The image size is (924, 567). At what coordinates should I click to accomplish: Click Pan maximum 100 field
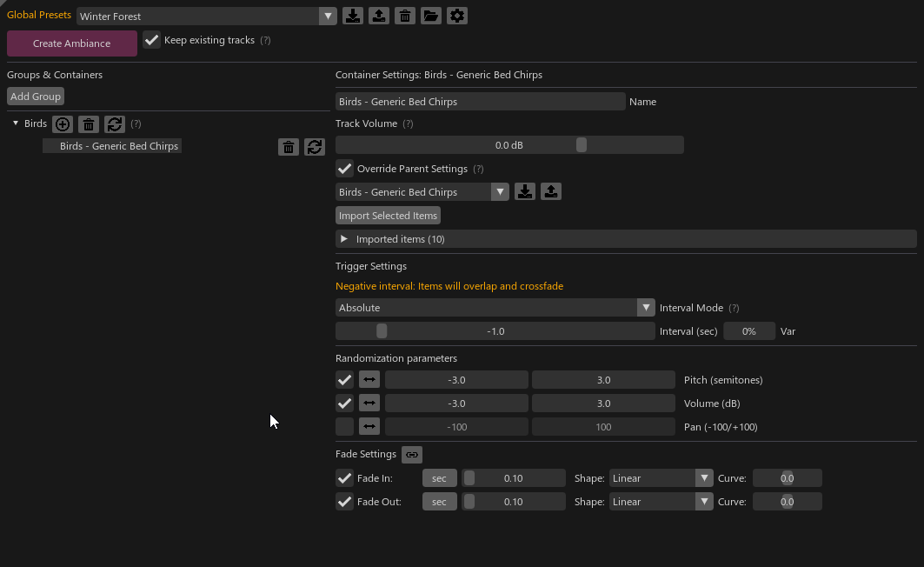tap(603, 427)
